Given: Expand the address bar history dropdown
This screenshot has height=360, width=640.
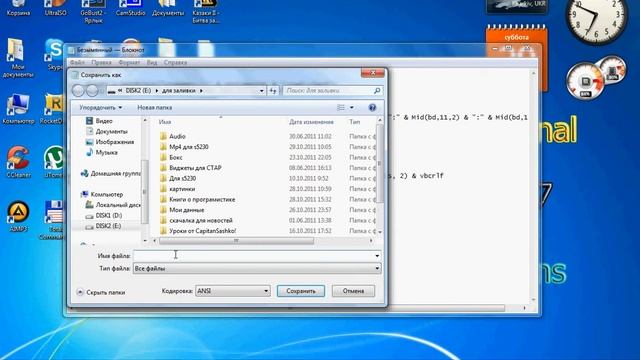Looking at the screenshot, I should click(262, 91).
